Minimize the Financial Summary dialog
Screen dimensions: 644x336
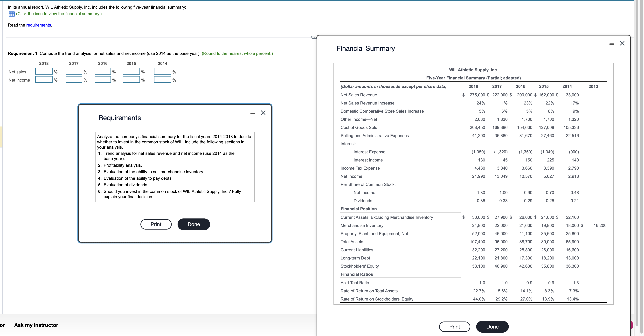point(611,44)
